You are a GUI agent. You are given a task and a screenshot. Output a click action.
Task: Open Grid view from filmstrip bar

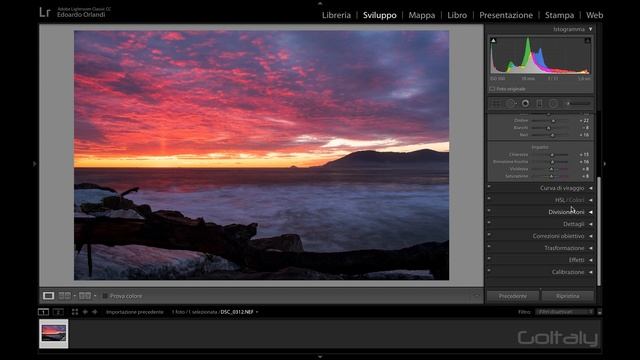75,312
